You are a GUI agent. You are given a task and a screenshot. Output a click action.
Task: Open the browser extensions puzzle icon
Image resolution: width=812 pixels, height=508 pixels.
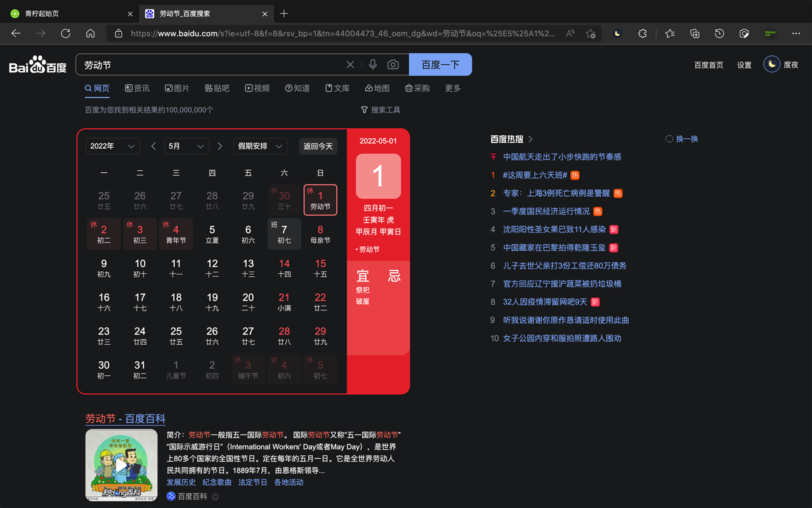pyautogui.click(x=642, y=34)
